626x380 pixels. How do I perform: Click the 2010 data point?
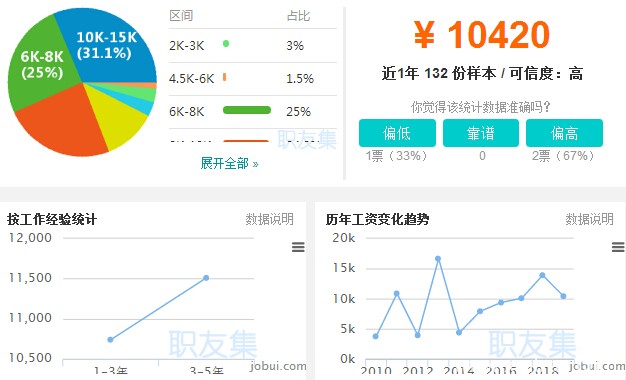pyautogui.click(x=376, y=336)
